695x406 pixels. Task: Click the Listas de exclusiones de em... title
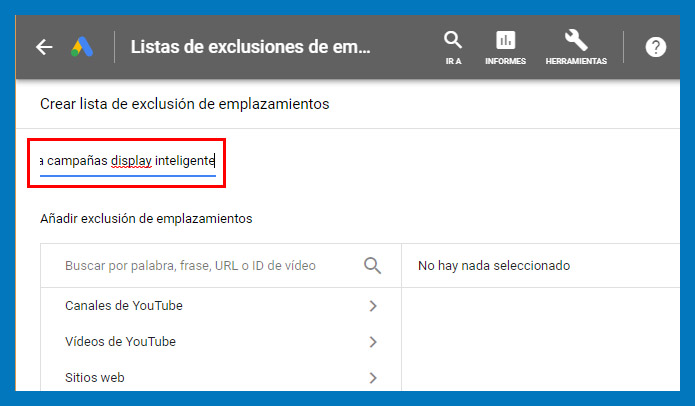250,47
